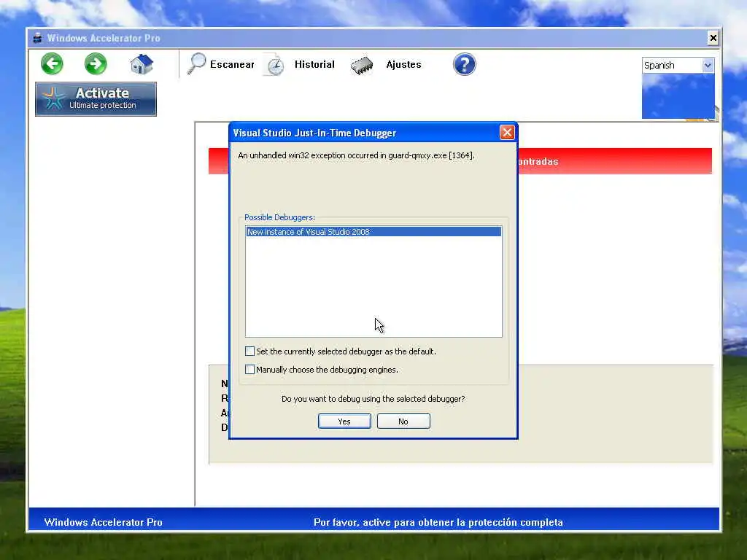Screen dimensions: 747x560
Task: Open help with the question mark icon
Action: click(x=465, y=64)
